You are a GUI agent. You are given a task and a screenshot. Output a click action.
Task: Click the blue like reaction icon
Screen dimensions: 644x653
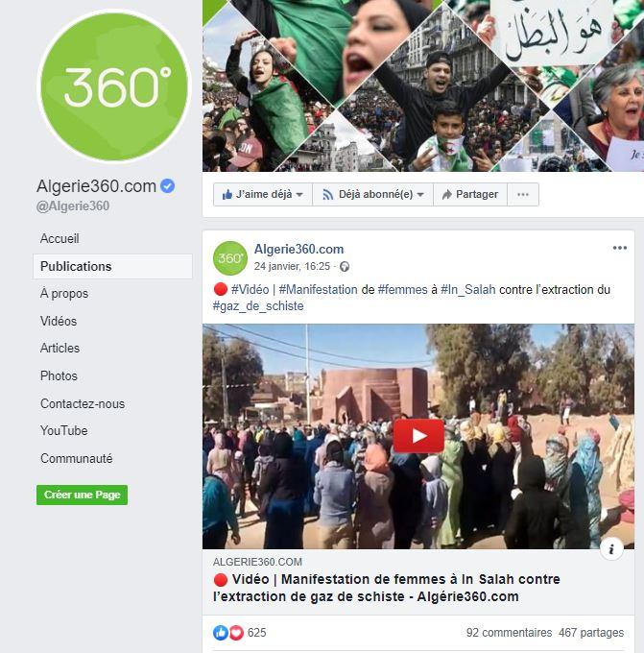pos(220,633)
